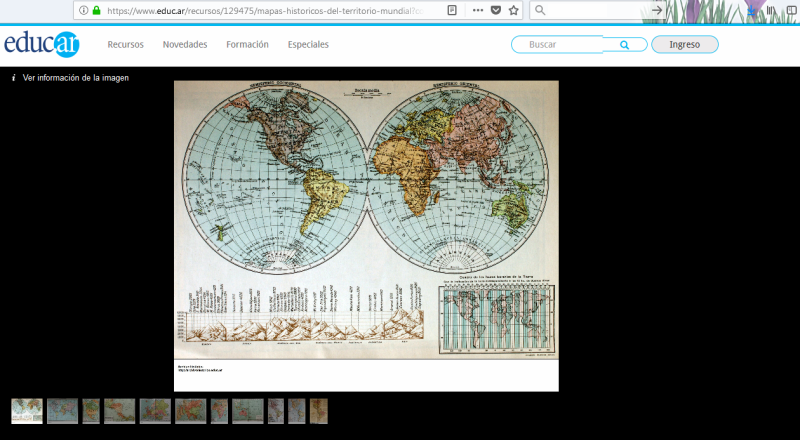The width and height of the screenshot is (800, 440).
Task: Open the Novedades menu
Action: coord(185,44)
